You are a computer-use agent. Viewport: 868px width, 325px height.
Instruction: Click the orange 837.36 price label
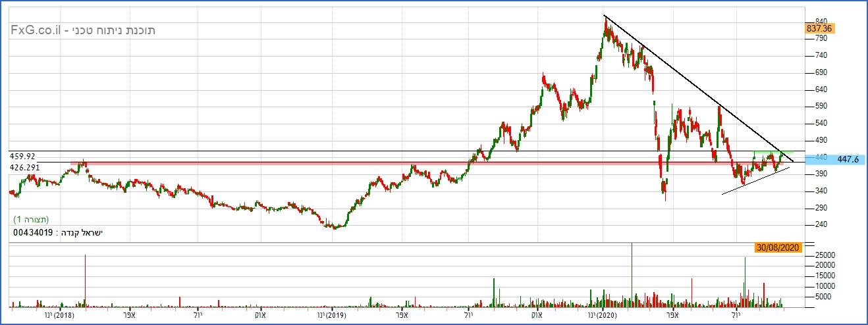pos(821,28)
